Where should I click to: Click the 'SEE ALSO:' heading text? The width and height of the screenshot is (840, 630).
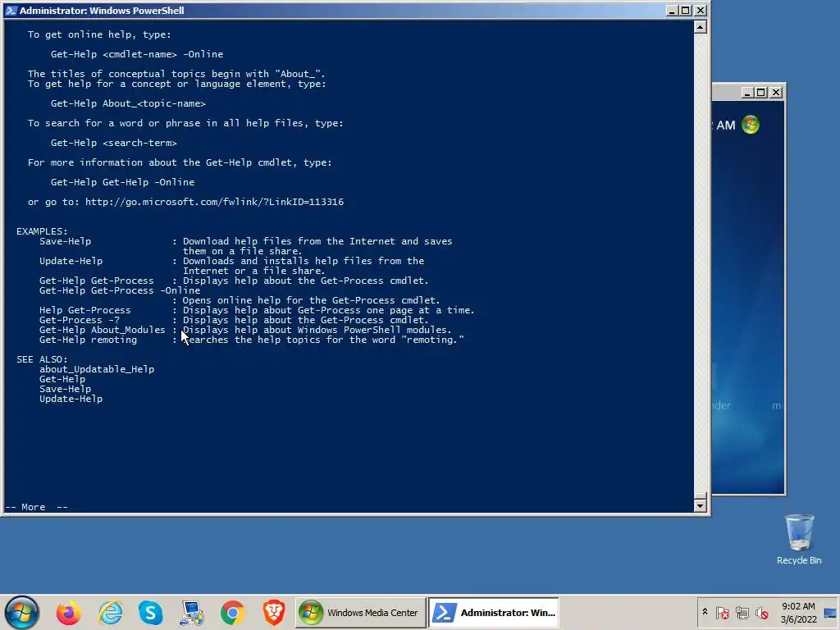click(42, 359)
